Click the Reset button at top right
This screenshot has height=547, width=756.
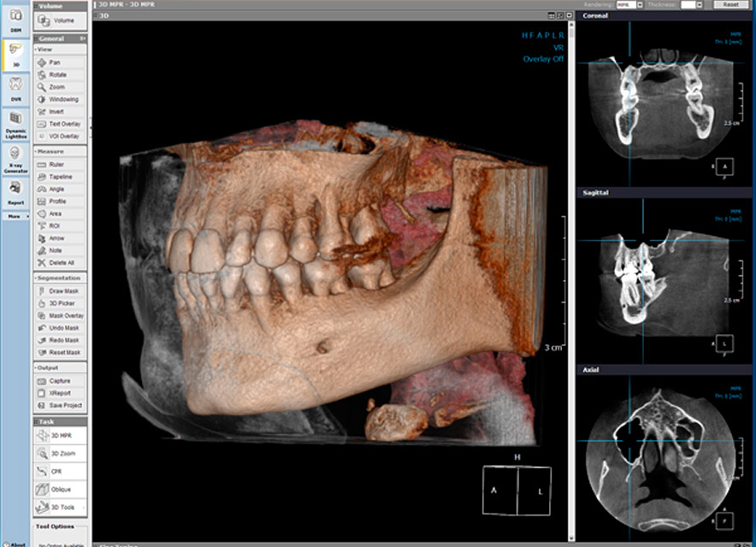[730, 4]
